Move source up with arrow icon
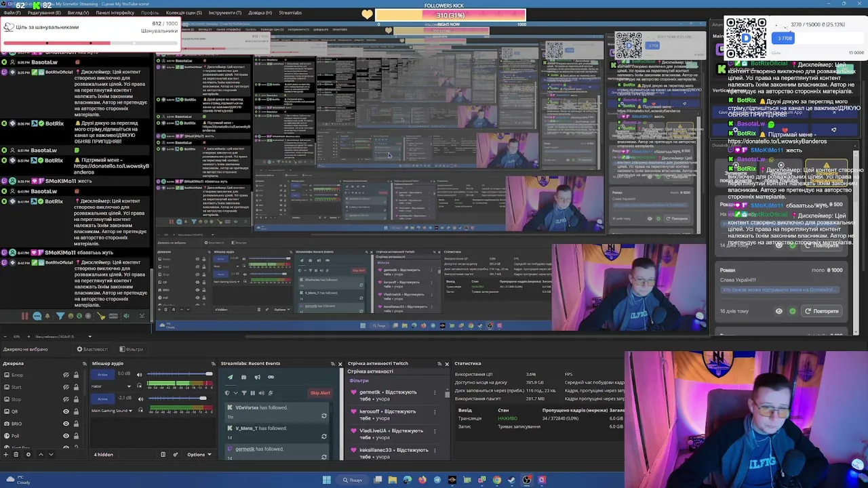868x488 pixels. [x=41, y=454]
